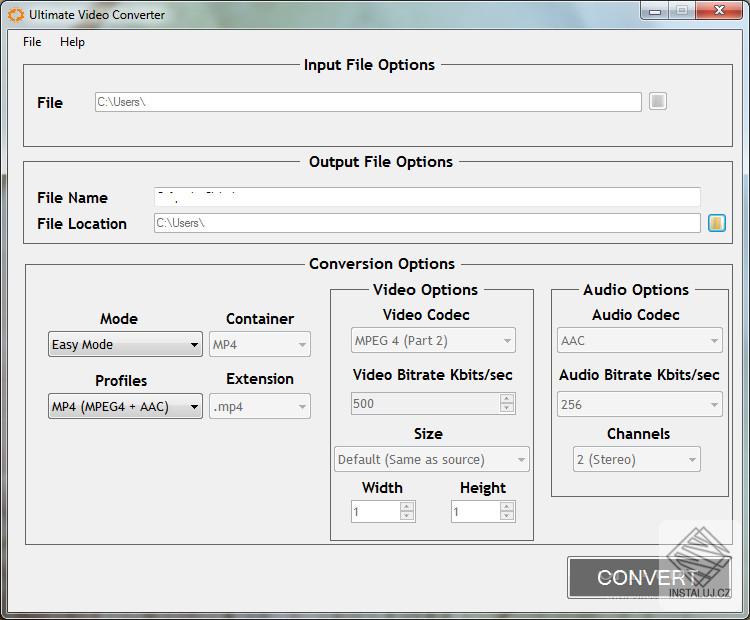This screenshot has width=750, height=620.
Task: Click the Width value field
Action: [376, 511]
